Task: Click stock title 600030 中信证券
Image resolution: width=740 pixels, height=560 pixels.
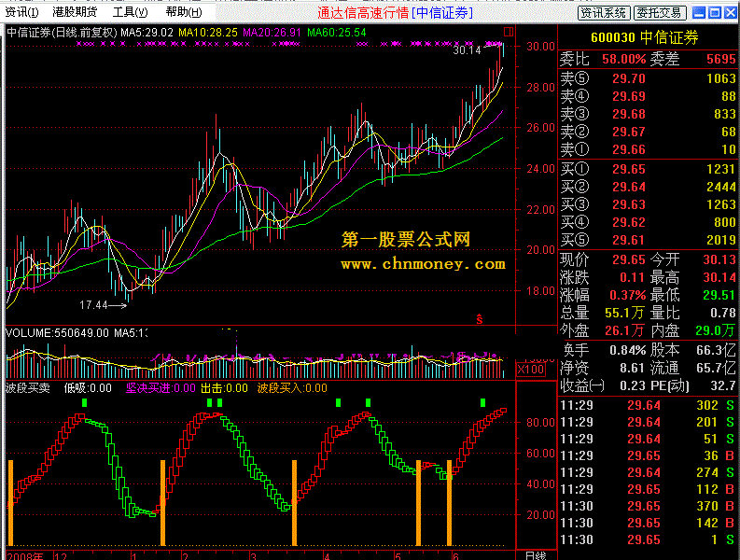Action: click(644, 37)
